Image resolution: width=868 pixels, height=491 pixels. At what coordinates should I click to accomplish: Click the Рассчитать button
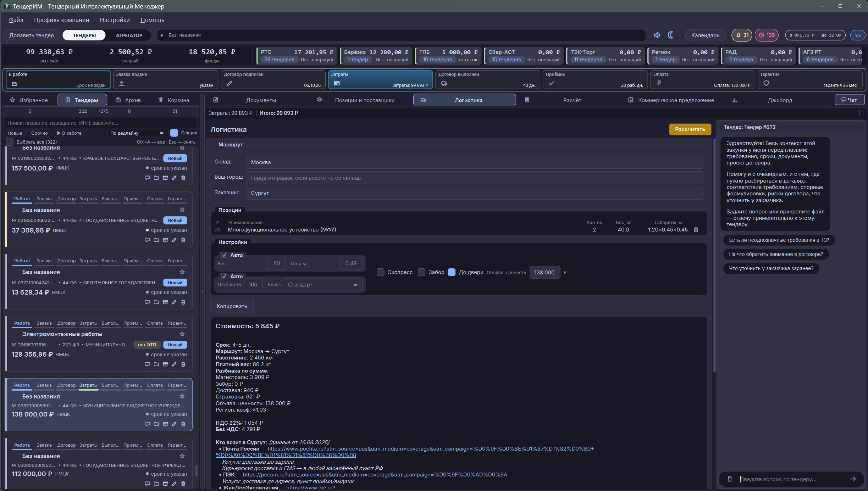690,129
